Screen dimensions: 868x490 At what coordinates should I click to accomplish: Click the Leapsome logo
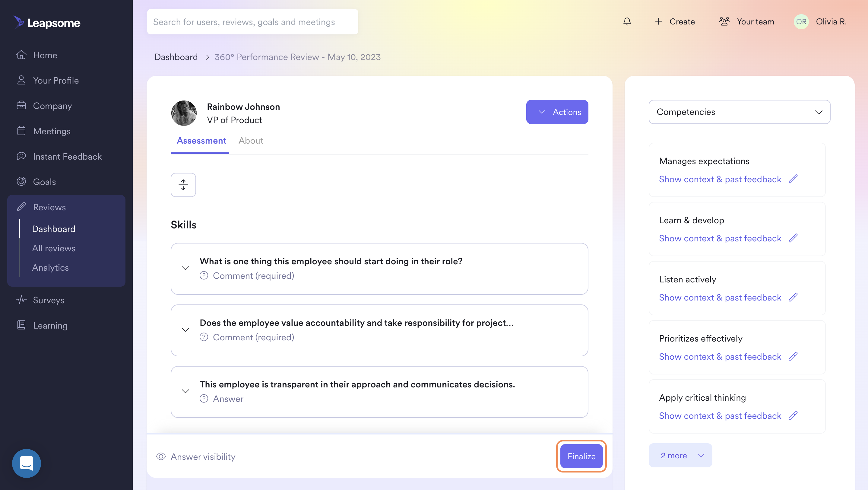tap(47, 22)
